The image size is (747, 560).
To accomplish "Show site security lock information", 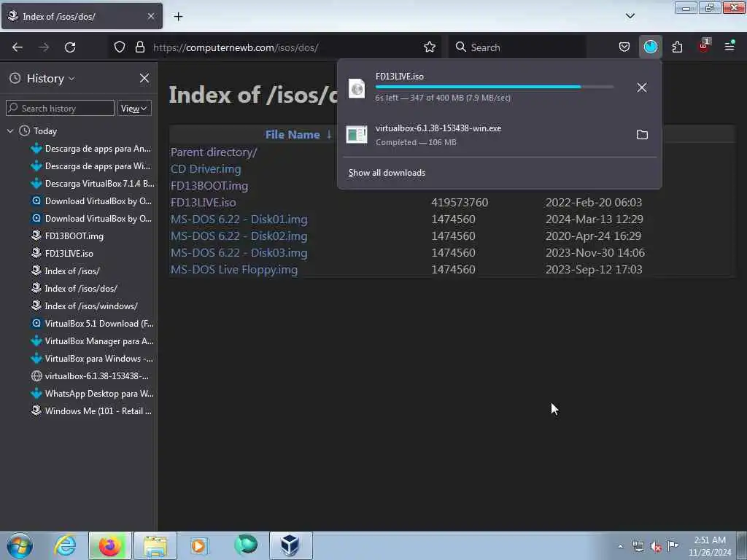I will (x=139, y=47).
